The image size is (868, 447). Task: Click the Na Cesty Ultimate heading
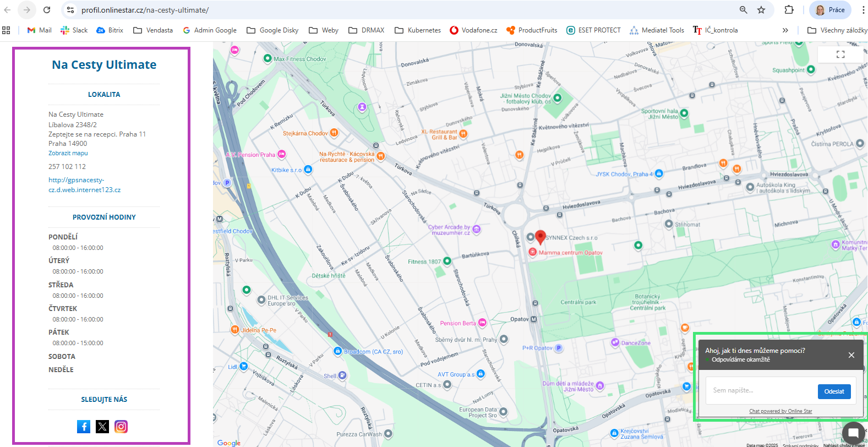click(x=104, y=65)
